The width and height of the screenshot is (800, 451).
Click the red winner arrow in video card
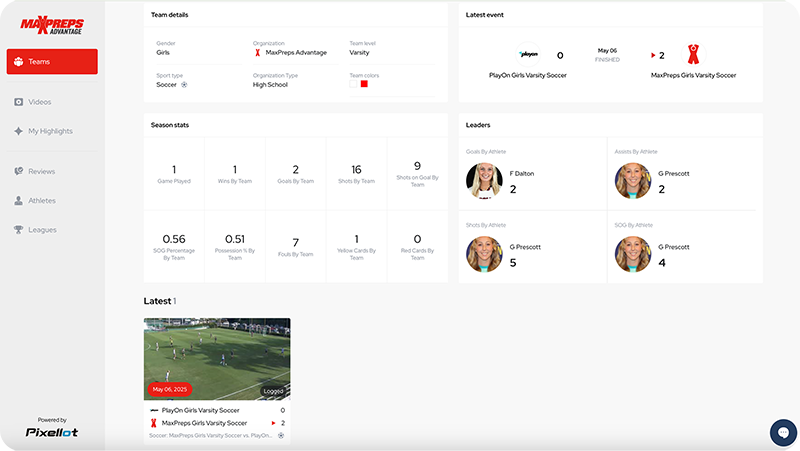[x=273, y=423]
